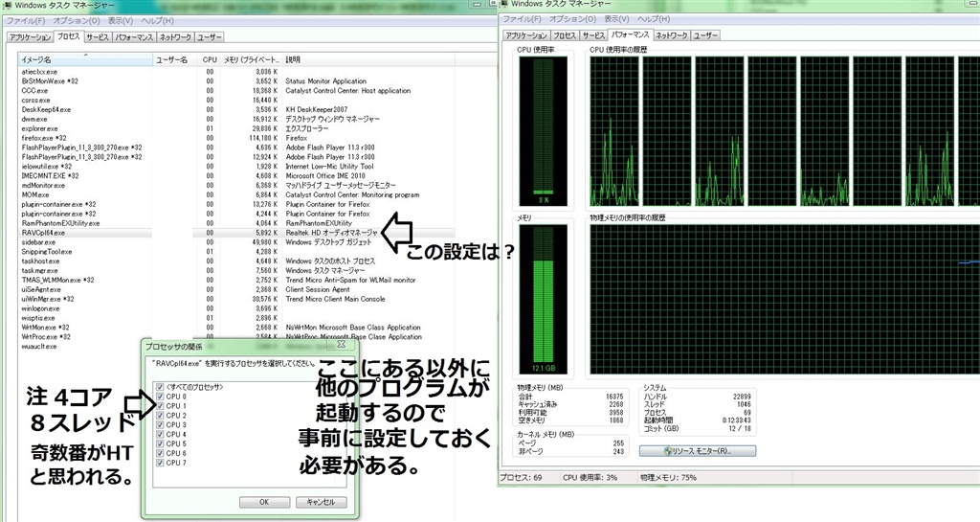Open ファイル(F) menu in right Task Manager

[522, 19]
